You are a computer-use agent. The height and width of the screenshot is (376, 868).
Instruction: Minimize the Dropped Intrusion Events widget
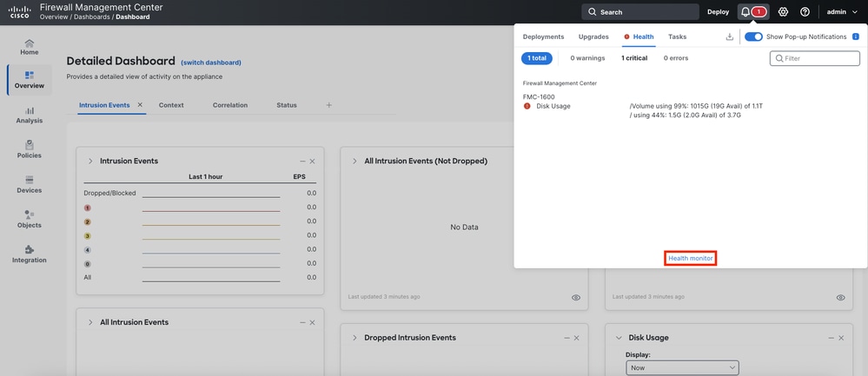click(567, 338)
